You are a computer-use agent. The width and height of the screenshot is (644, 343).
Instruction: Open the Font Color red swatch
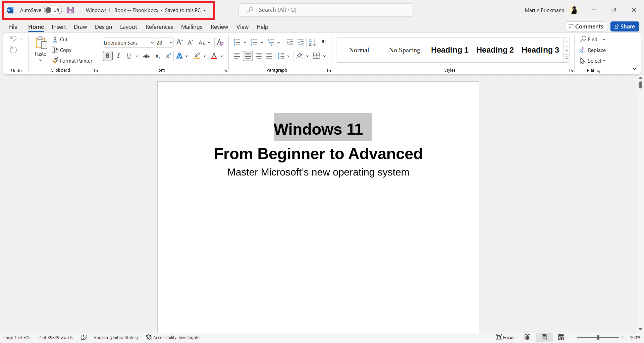(x=214, y=56)
